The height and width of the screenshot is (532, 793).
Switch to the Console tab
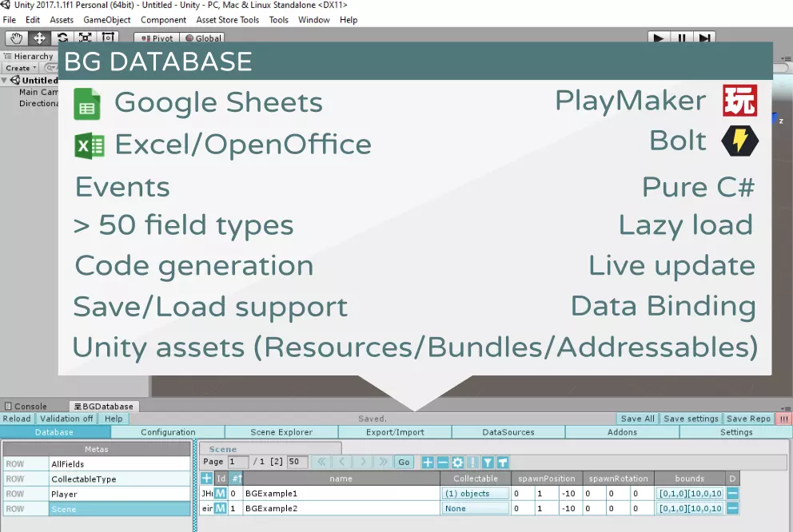click(26, 407)
